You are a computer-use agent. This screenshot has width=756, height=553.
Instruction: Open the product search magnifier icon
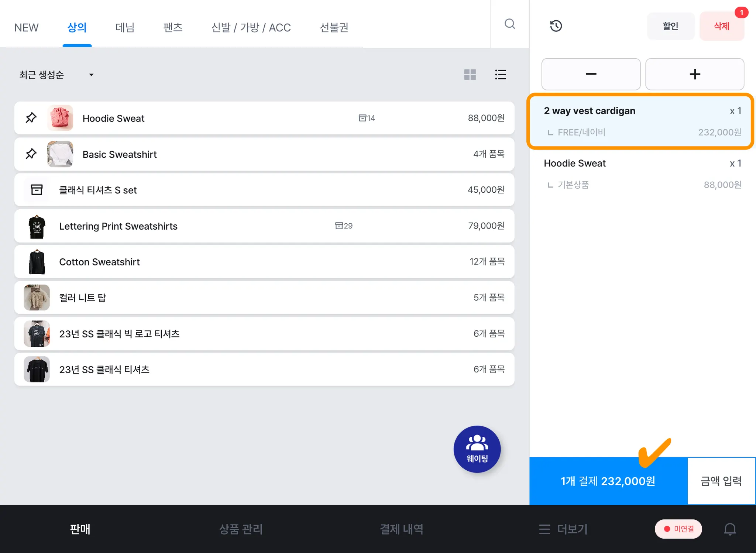[x=509, y=24]
